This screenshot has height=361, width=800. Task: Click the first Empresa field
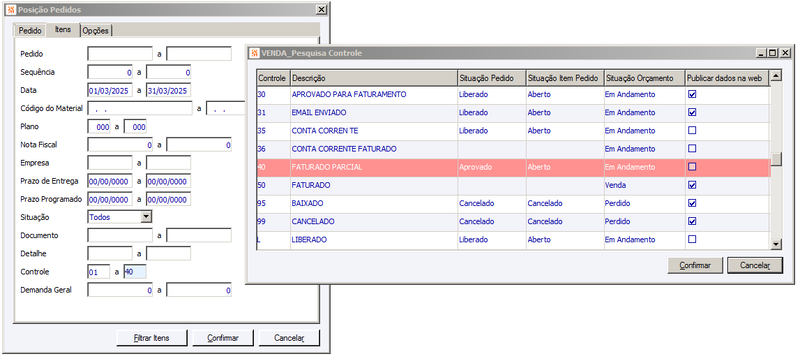click(x=110, y=163)
